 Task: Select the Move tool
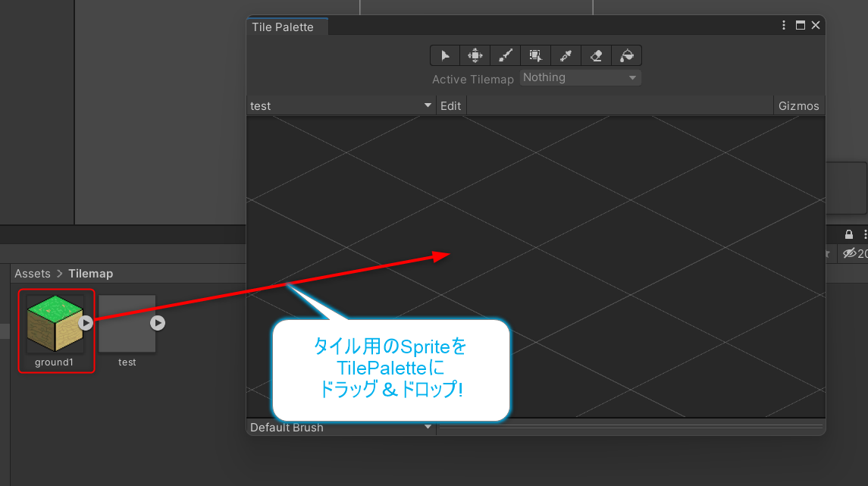pos(475,55)
